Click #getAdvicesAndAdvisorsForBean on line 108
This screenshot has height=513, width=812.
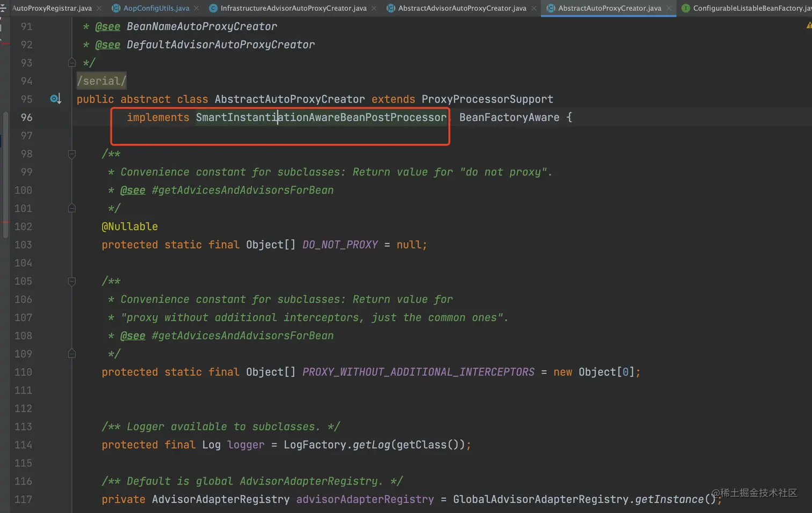243,335
